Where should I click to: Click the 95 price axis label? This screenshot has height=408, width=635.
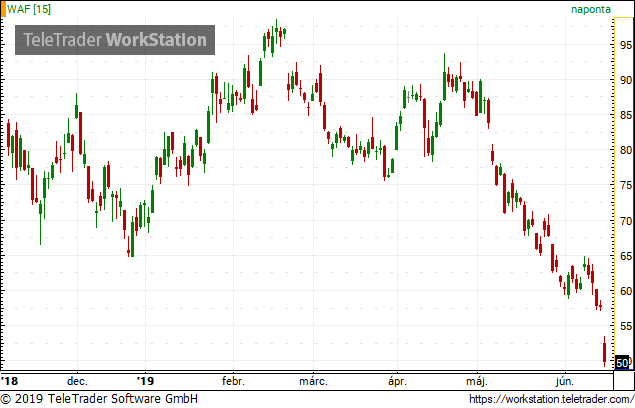626,45
